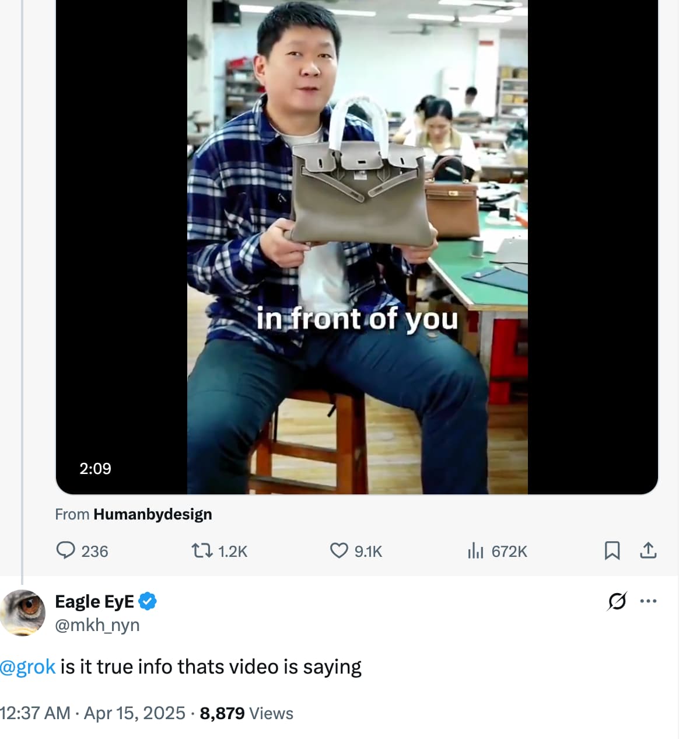Click the 9.1K like count
700x739 pixels.
coord(368,551)
